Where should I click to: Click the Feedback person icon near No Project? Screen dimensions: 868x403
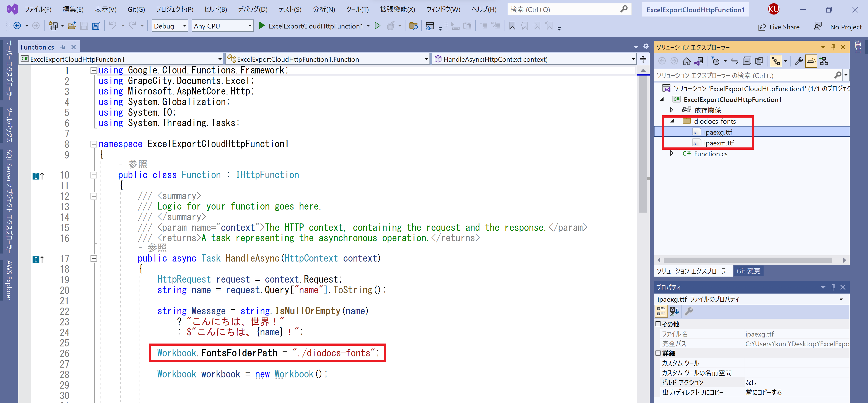point(817,26)
